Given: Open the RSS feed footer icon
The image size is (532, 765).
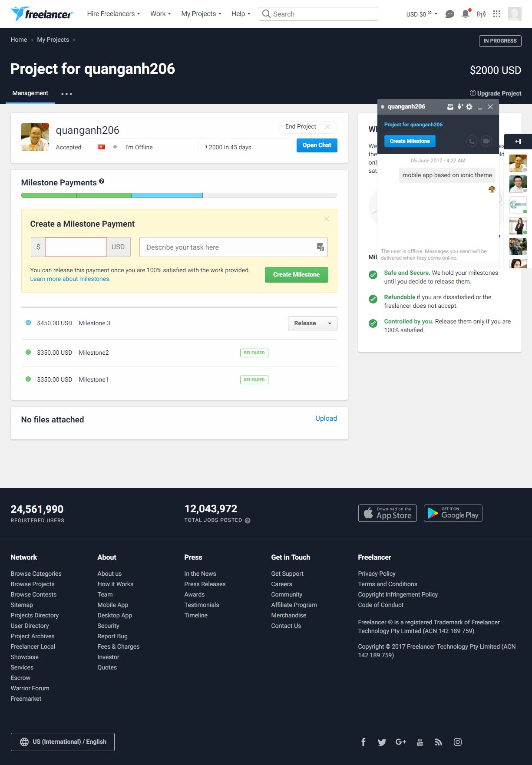Looking at the screenshot, I should 439,742.
